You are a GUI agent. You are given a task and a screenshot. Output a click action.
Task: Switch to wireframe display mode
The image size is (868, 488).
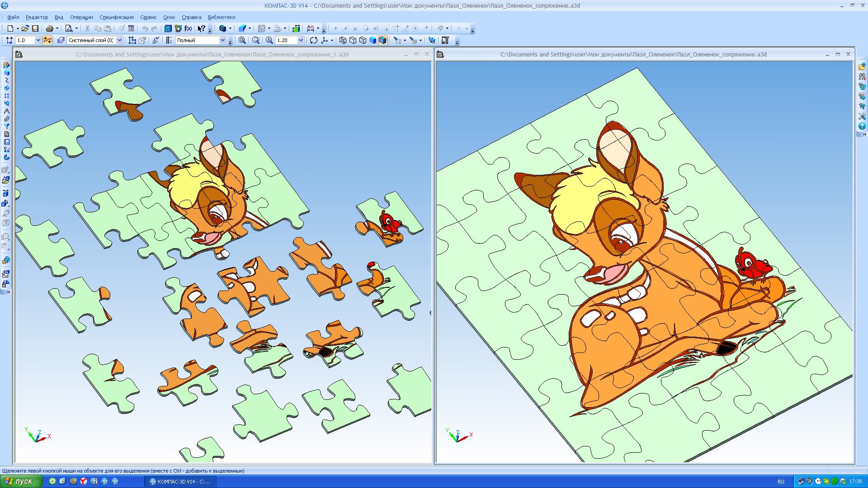pyautogui.click(x=343, y=40)
